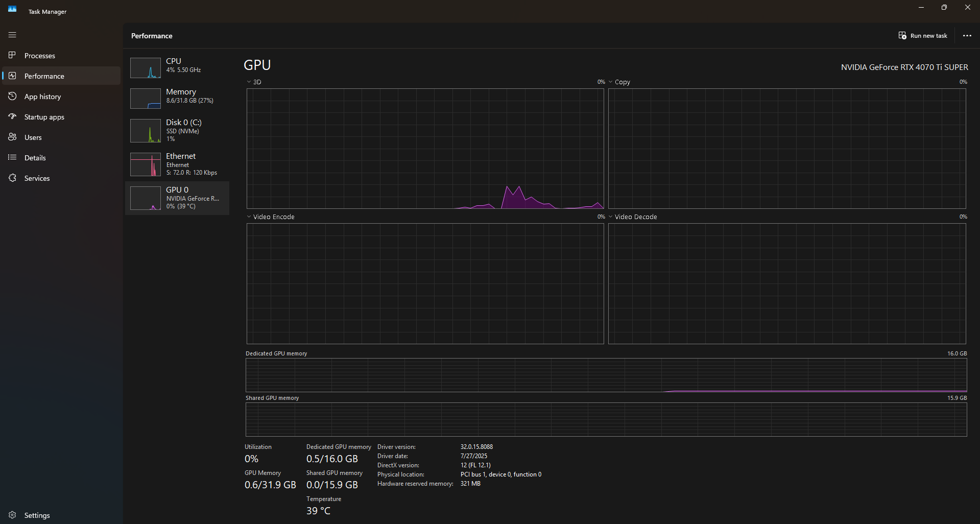Click the hardware reserved memory 321 MB value
Image resolution: width=980 pixels, height=524 pixels.
click(x=470, y=483)
